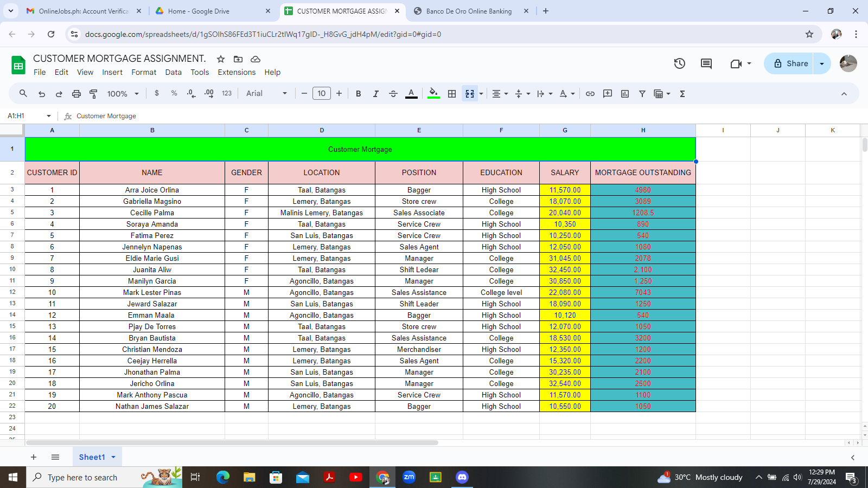This screenshot has height=488, width=868.
Task: Toggle italic formatting
Action: [375, 94]
